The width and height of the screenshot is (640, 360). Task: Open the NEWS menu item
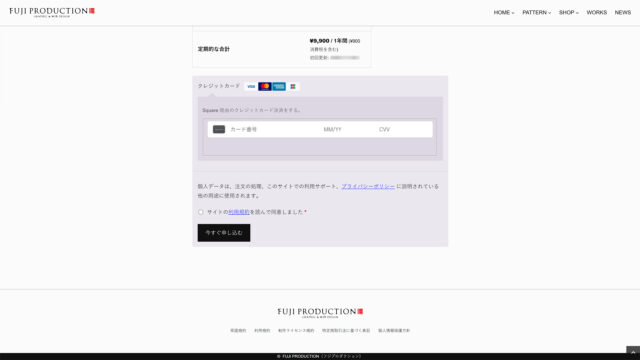point(623,13)
